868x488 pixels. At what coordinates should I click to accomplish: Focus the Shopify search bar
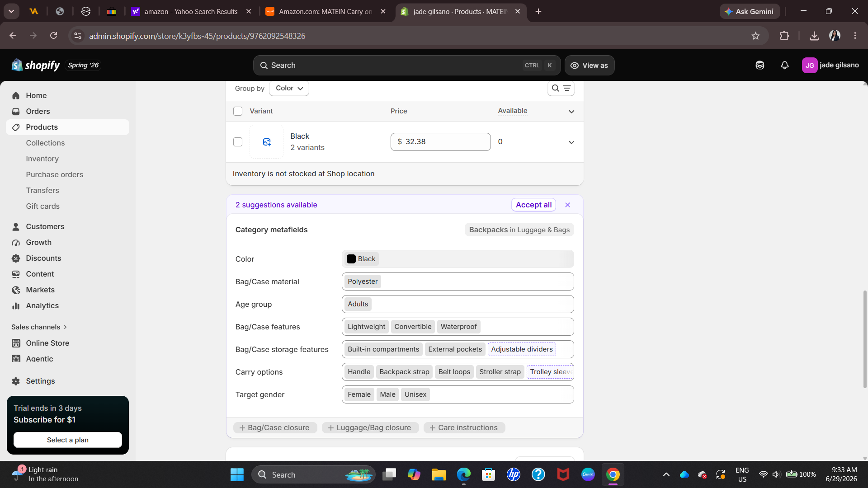click(x=407, y=65)
